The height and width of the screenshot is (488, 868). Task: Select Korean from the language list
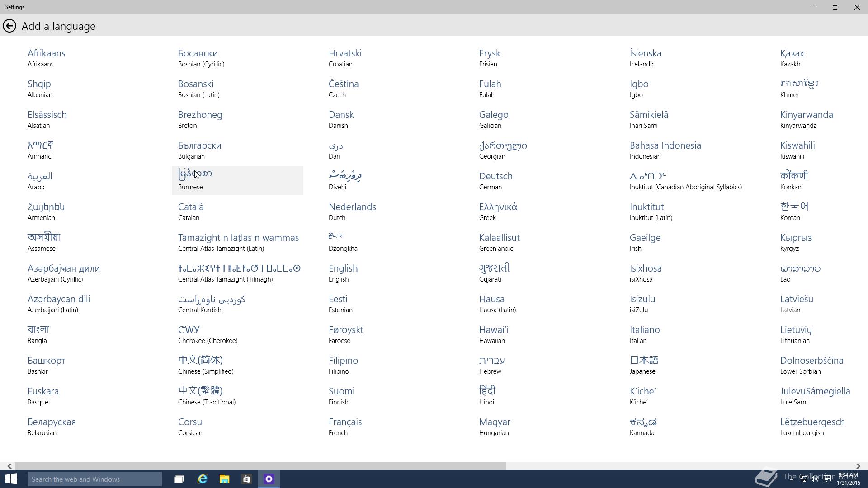click(794, 211)
